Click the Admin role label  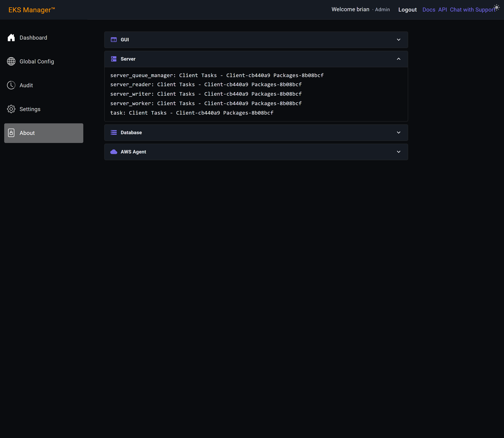(x=382, y=9)
